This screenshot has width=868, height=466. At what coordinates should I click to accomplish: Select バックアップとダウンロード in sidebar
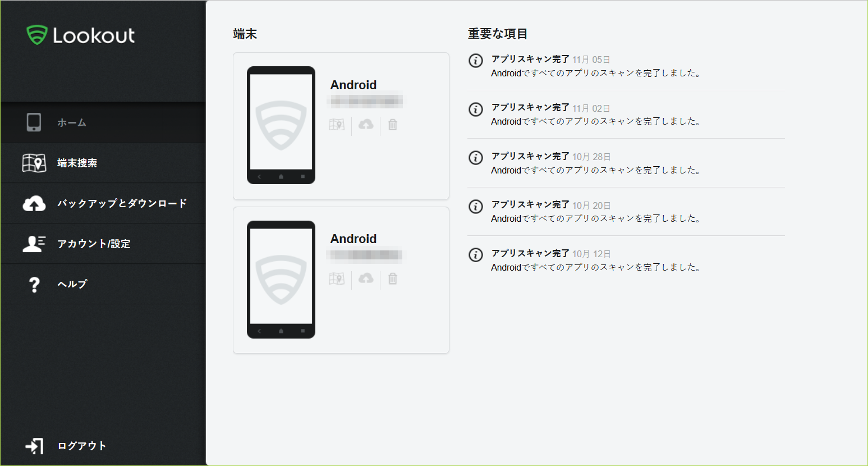coord(122,203)
